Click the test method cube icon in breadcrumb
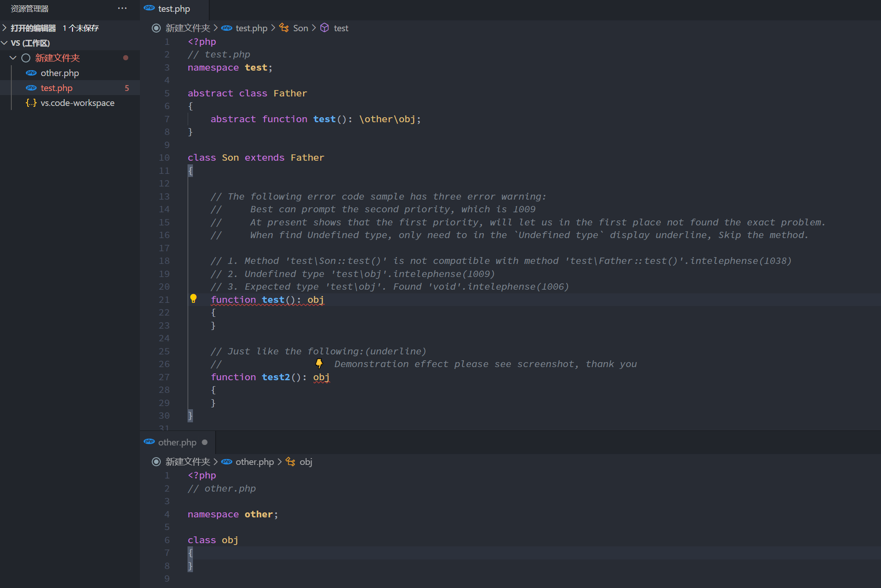 click(324, 28)
